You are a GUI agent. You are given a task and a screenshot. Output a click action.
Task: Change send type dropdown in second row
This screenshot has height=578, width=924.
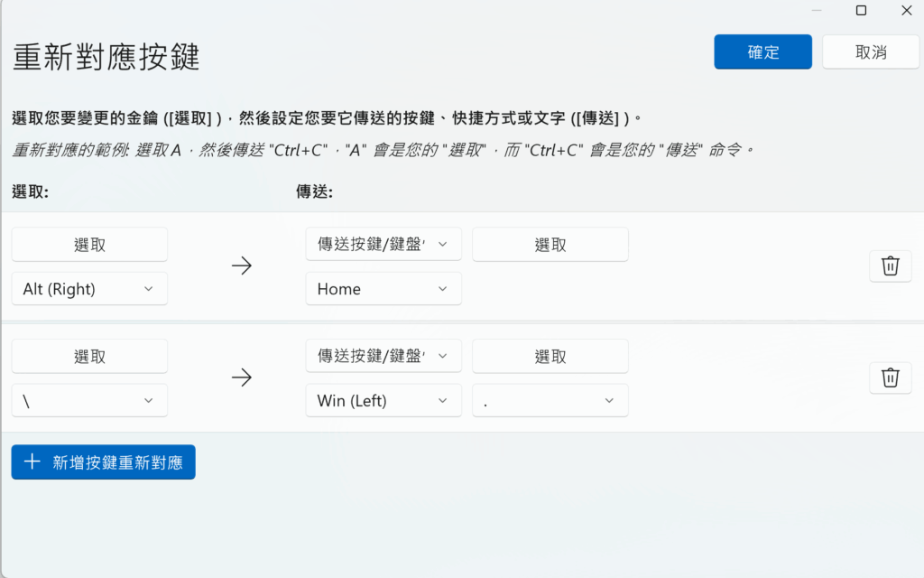[x=383, y=357]
